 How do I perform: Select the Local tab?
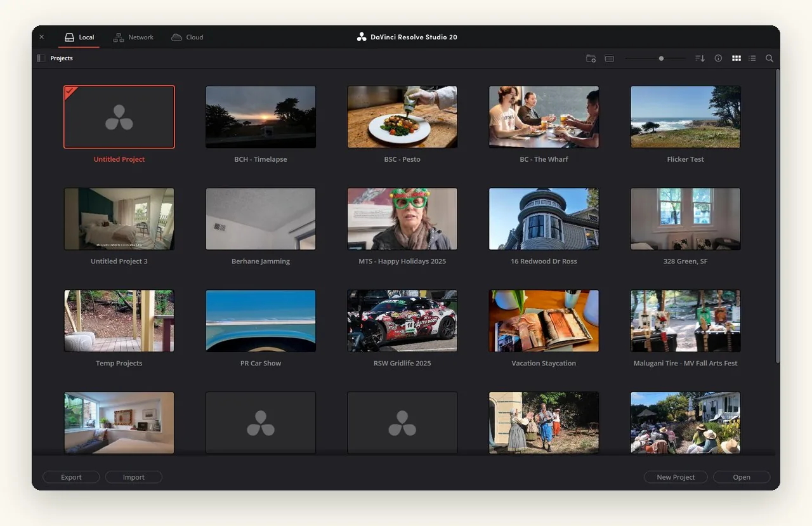[x=79, y=37]
